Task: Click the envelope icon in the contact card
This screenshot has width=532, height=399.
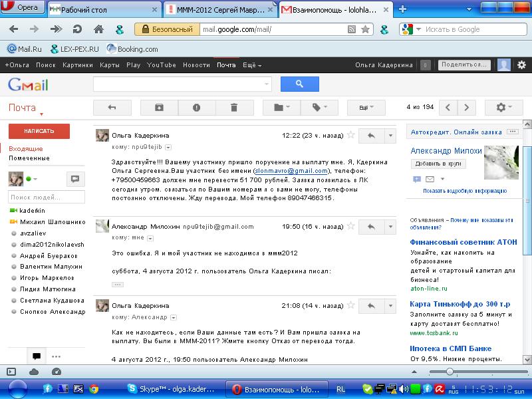Action: (430, 179)
